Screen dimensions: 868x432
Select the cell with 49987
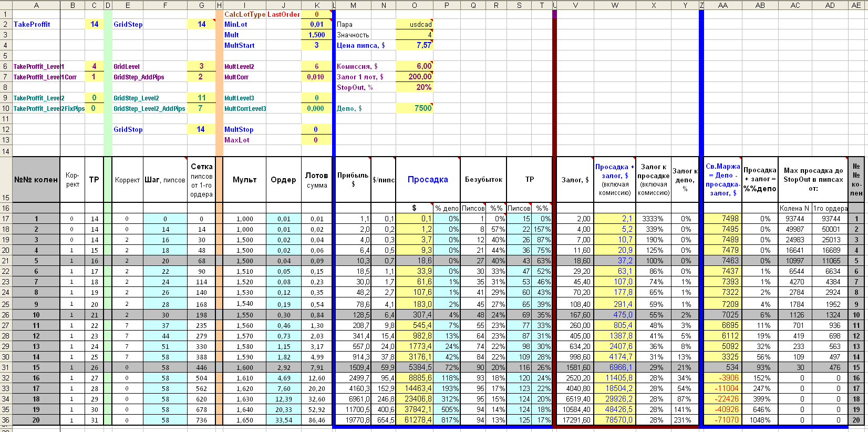[795, 229]
